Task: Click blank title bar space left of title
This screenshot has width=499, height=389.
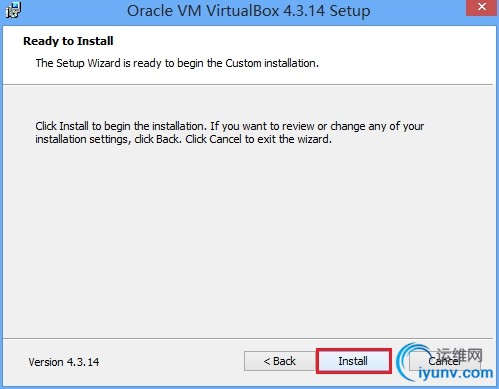Action: click(x=73, y=10)
